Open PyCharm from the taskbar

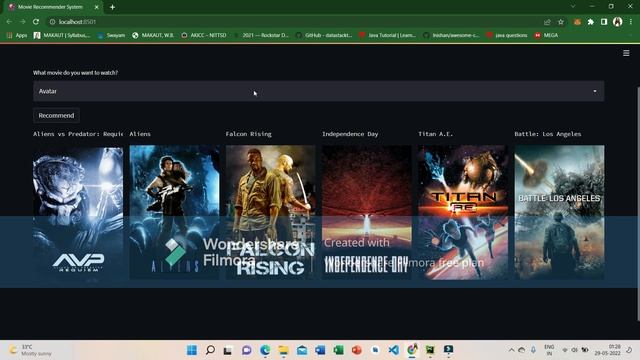430,350
